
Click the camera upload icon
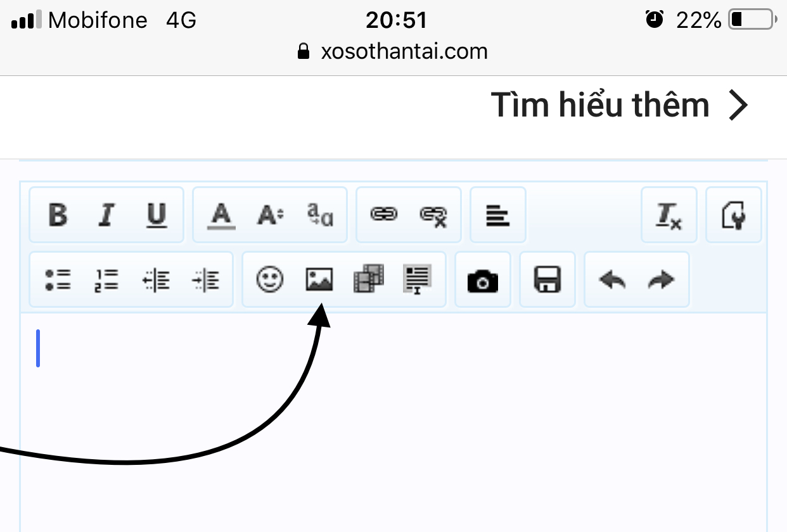pyautogui.click(x=483, y=280)
